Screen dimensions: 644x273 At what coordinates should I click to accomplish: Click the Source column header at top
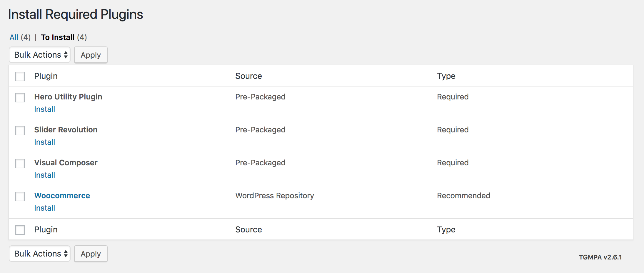coord(248,76)
